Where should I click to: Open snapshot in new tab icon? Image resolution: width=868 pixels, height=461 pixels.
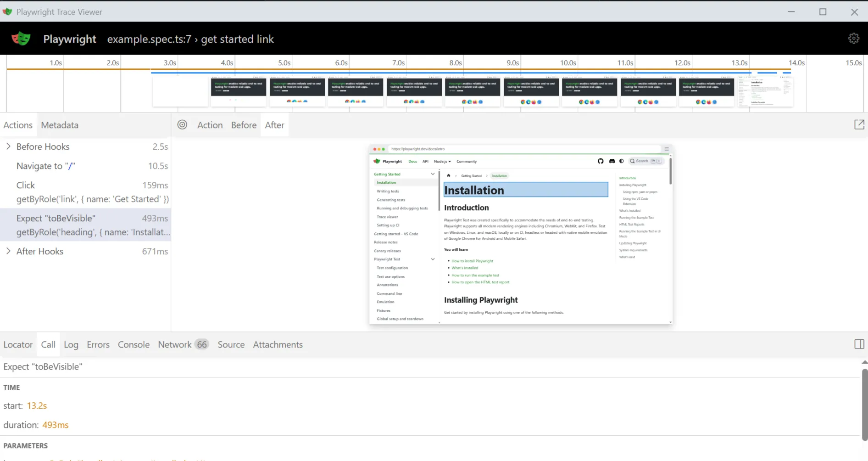(x=859, y=124)
